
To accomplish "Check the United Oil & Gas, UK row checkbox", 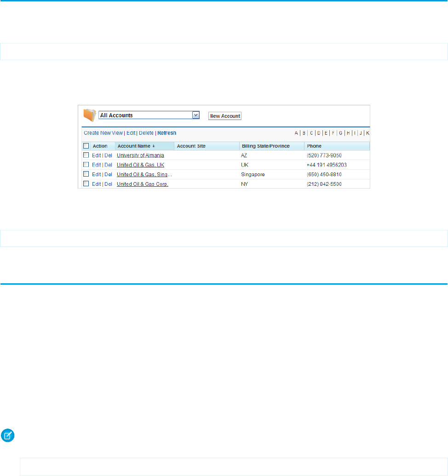I will (x=86, y=165).
